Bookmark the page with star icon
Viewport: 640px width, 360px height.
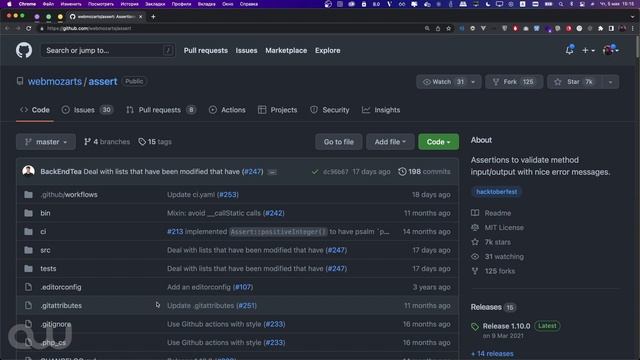449,28
